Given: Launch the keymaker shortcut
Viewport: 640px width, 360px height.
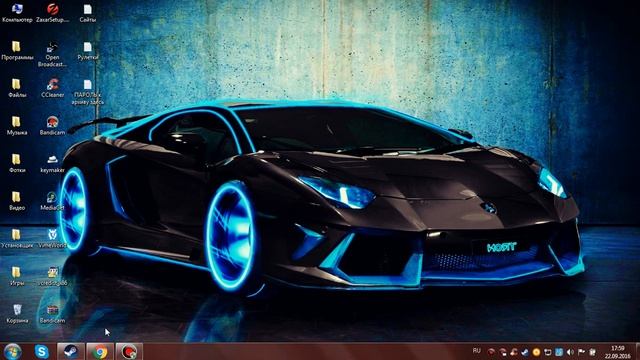Looking at the screenshot, I should tap(52, 163).
